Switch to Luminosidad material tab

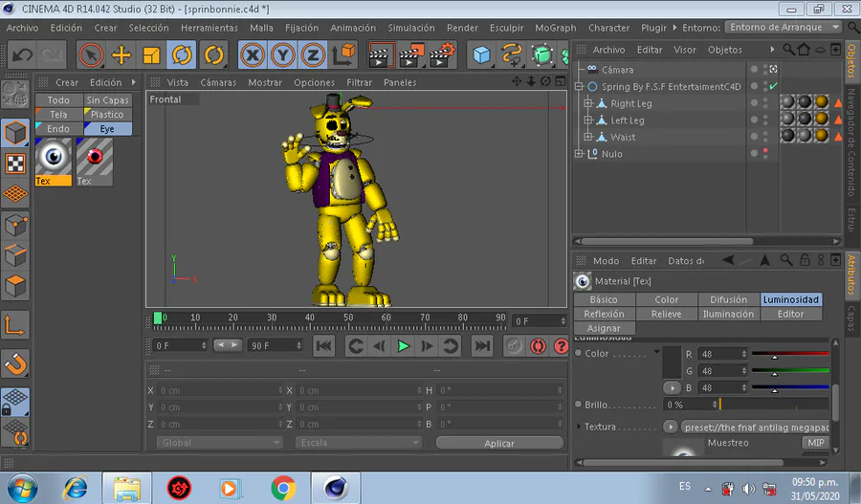pyautogui.click(x=791, y=299)
